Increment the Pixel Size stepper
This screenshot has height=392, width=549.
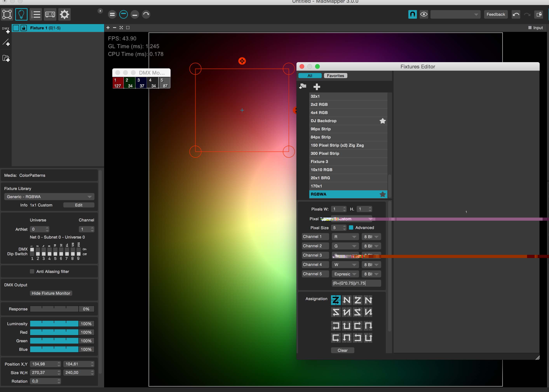click(x=344, y=226)
